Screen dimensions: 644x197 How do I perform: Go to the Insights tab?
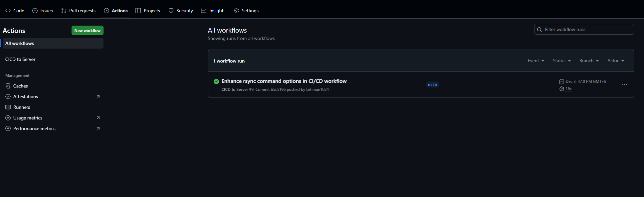213,11
